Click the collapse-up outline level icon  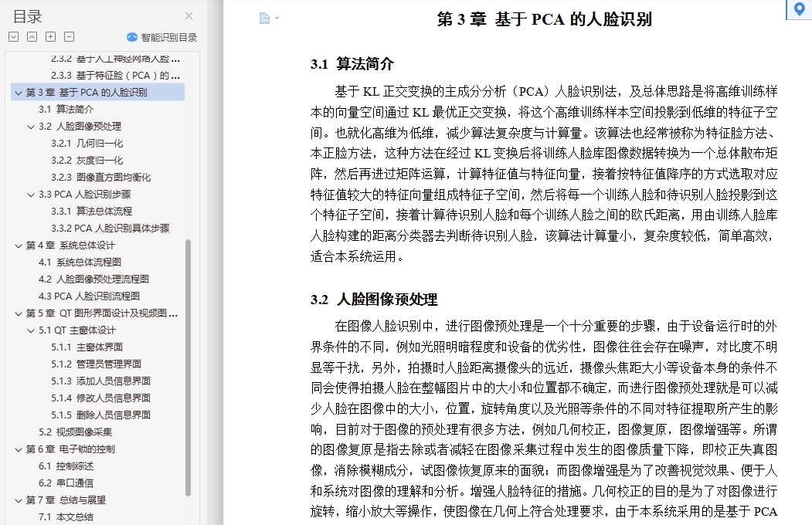[32, 37]
